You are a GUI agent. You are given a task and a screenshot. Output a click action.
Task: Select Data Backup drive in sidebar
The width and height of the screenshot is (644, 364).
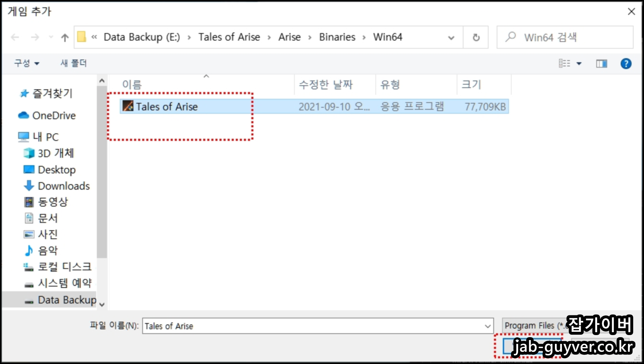tap(49, 300)
